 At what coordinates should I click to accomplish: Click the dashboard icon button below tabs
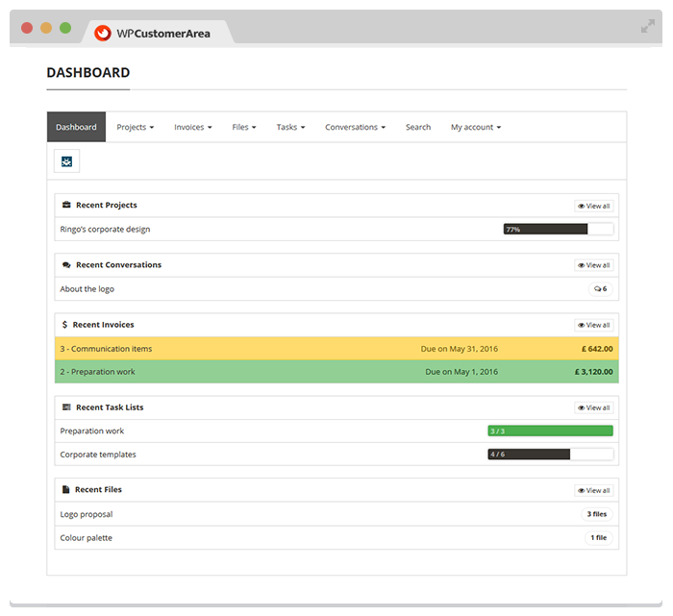coord(66,161)
